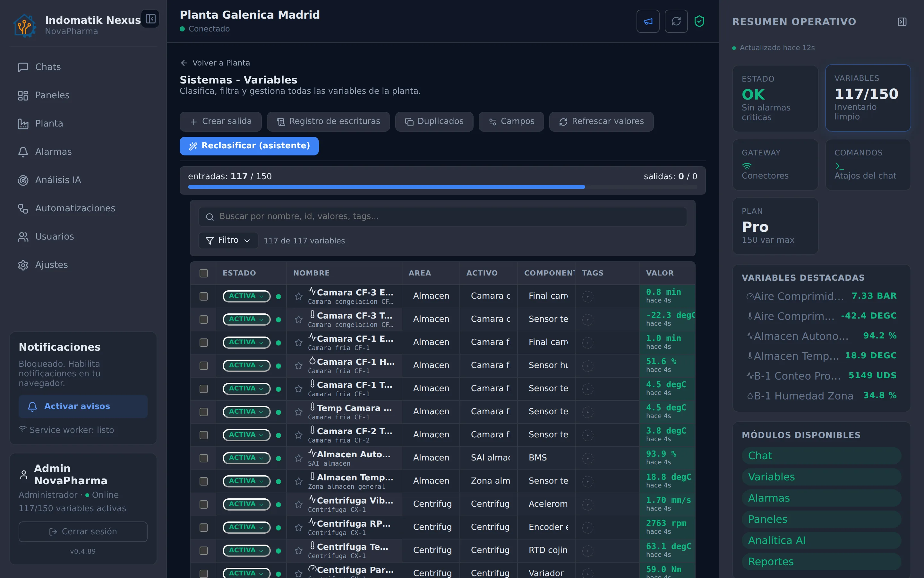This screenshot has height=578, width=924.
Task: Add tag on Almacen Temp... row
Action: [588, 481]
